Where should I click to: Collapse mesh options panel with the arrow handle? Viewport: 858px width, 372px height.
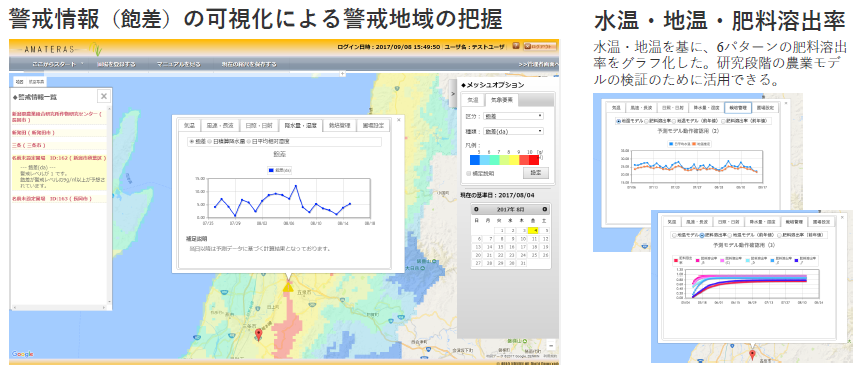(453, 94)
